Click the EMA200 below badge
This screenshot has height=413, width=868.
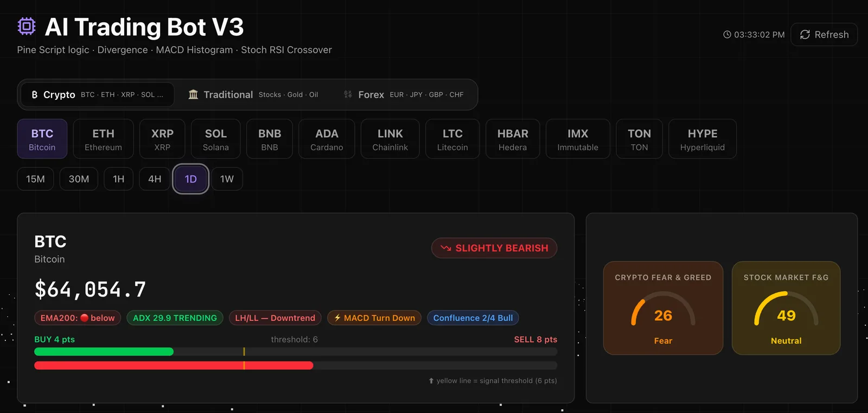point(78,318)
